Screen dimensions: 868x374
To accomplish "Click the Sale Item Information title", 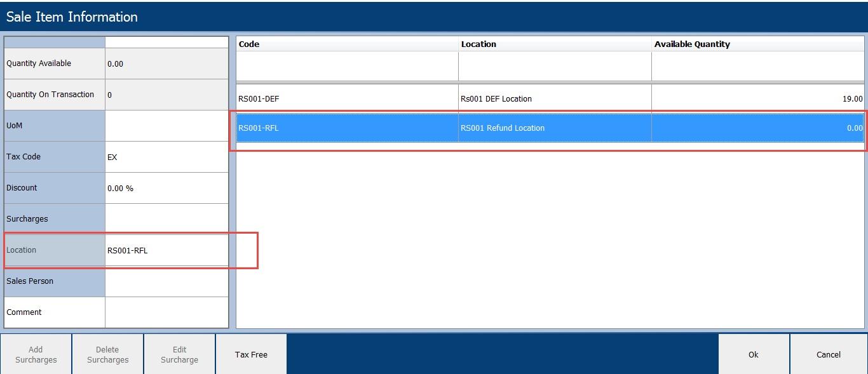I will pos(72,17).
